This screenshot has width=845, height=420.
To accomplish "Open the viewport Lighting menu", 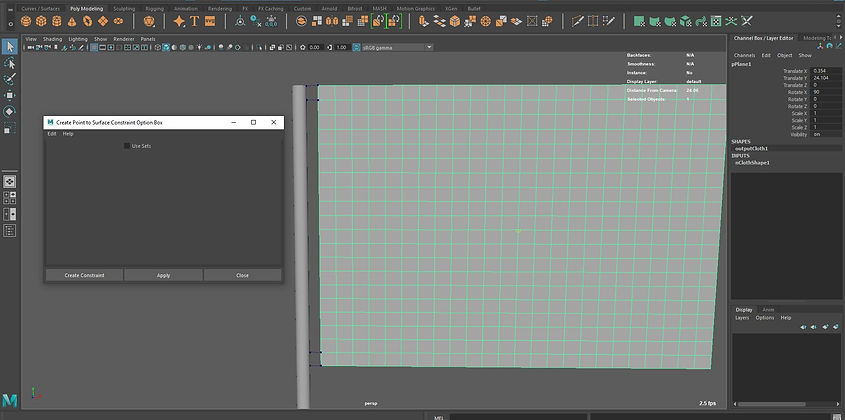I will coord(78,39).
